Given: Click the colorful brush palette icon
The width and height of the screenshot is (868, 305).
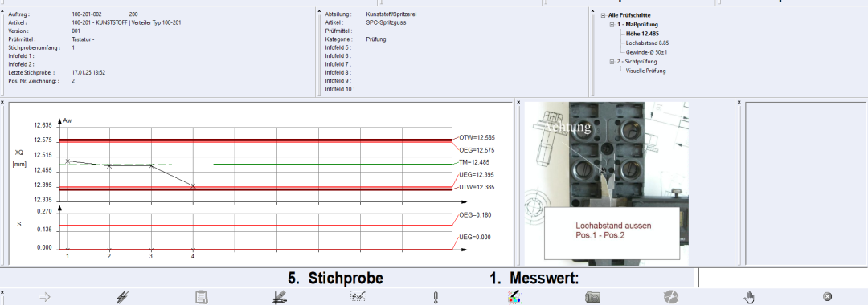Looking at the screenshot, I should click(514, 297).
